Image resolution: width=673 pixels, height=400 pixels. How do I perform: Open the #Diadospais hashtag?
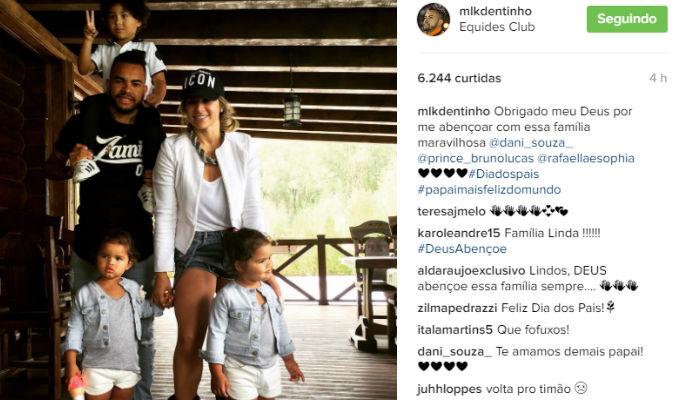(x=503, y=174)
